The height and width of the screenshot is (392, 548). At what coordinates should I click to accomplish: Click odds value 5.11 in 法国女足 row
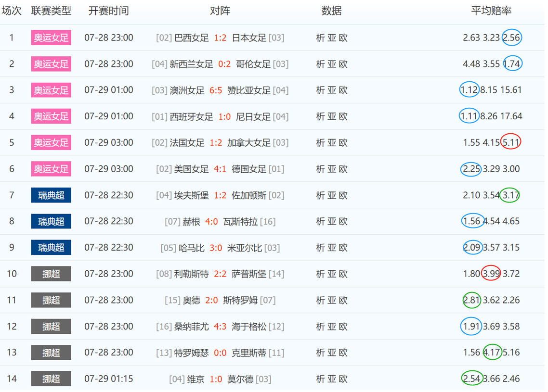tap(511, 142)
